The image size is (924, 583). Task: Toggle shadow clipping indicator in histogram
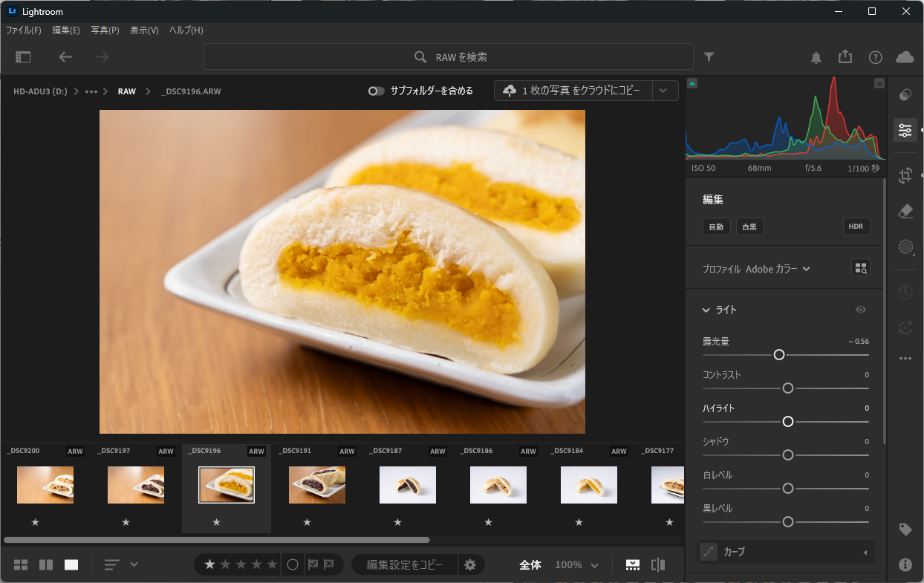point(692,83)
